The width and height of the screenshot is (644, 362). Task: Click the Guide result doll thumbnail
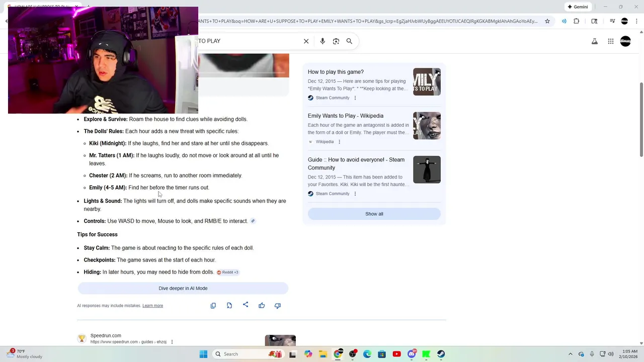tap(427, 169)
